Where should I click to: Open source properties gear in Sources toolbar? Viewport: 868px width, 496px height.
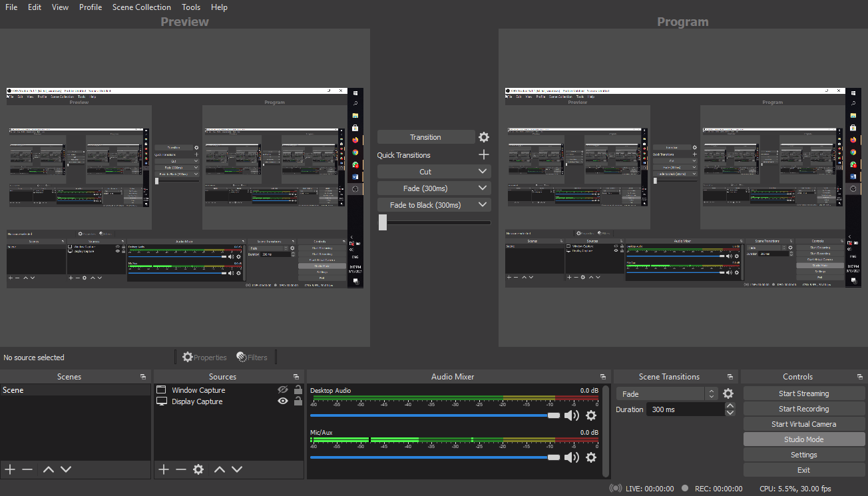[198, 469]
